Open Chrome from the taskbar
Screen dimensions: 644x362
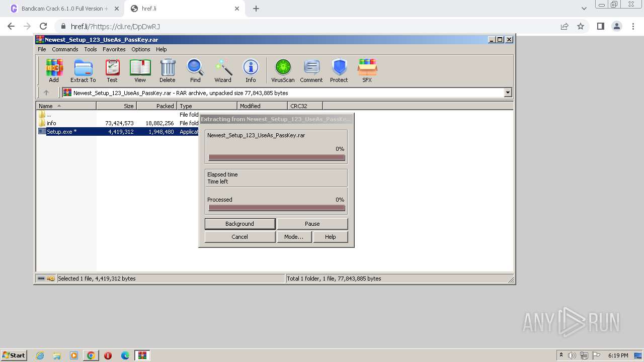(x=91, y=355)
